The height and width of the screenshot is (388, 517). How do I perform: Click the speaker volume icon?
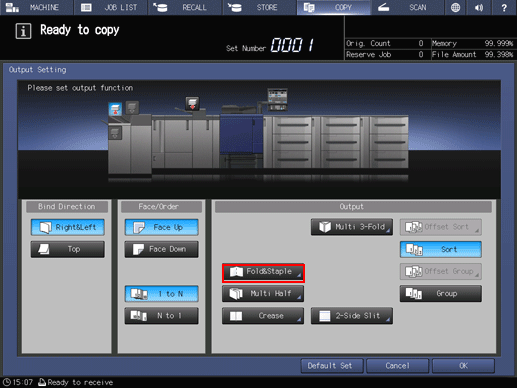[x=479, y=7]
